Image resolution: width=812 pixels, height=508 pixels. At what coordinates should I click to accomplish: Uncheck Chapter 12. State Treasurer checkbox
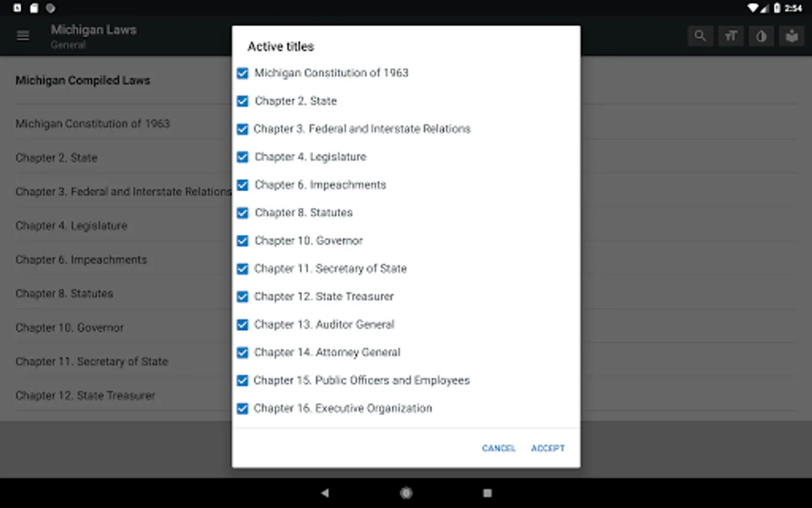tap(242, 297)
